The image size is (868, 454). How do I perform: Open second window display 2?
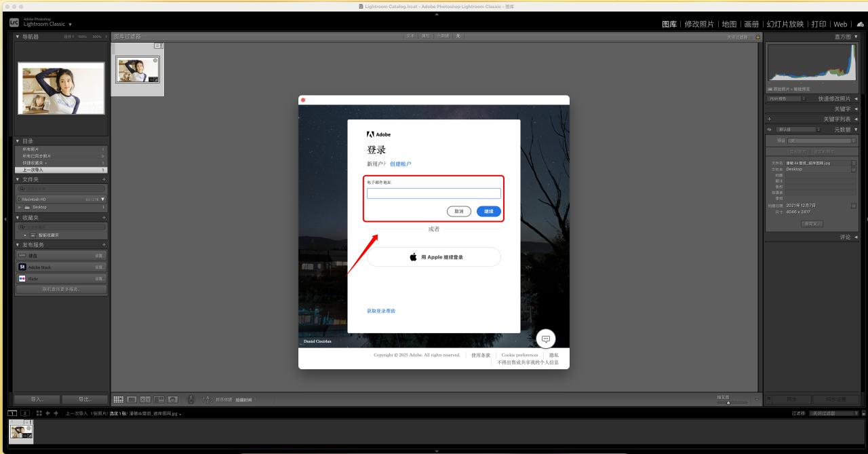click(x=24, y=413)
